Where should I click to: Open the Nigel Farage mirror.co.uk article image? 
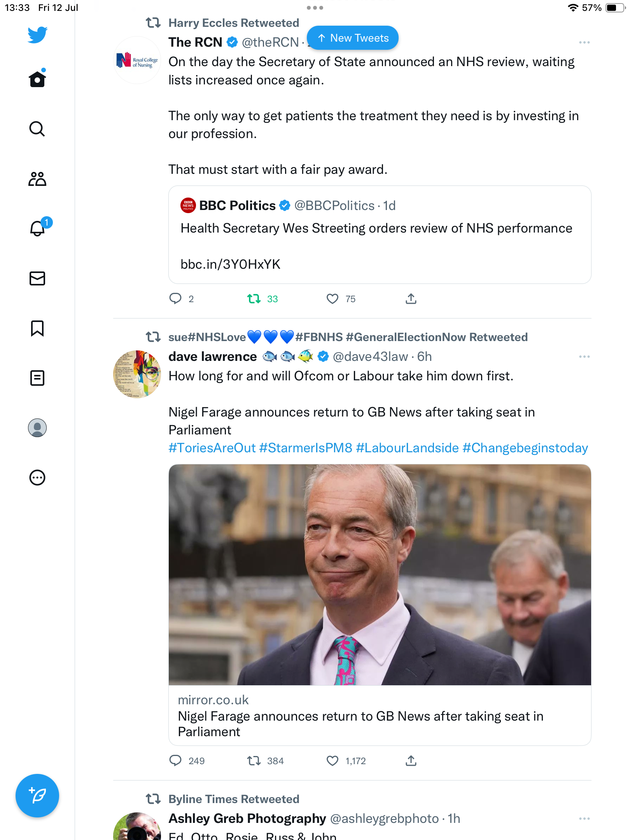tap(380, 574)
